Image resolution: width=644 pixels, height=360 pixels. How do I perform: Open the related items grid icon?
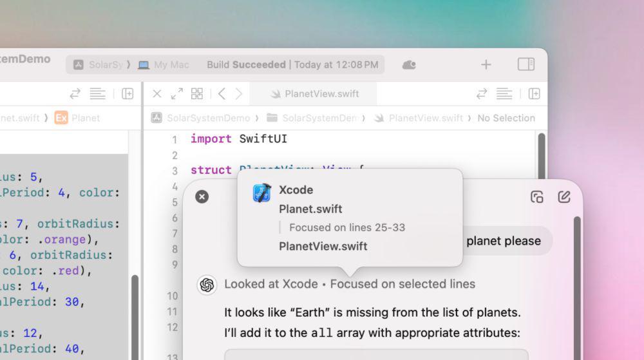(196, 93)
